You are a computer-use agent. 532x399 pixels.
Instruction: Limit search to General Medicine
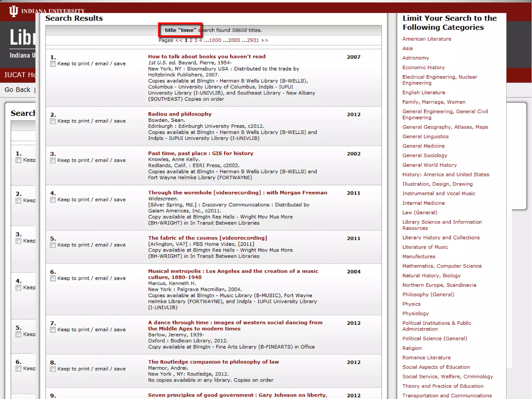(423, 146)
